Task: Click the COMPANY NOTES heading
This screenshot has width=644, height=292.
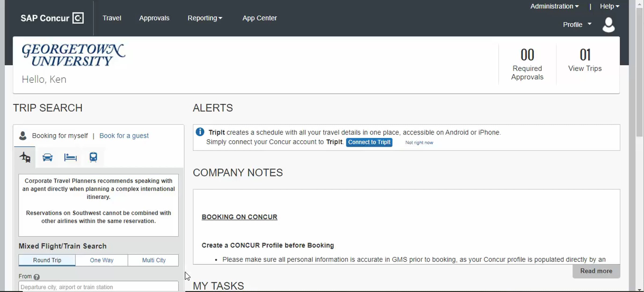Action: pyautogui.click(x=238, y=173)
